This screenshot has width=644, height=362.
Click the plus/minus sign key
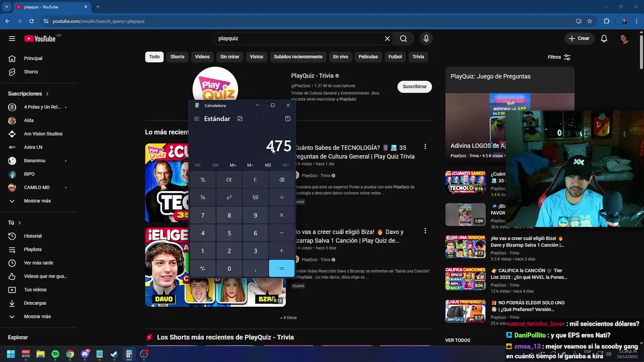pyautogui.click(x=203, y=268)
